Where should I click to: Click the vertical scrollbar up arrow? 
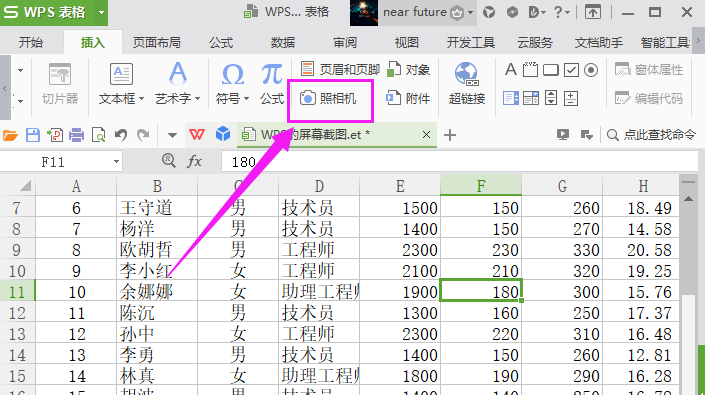point(688,199)
